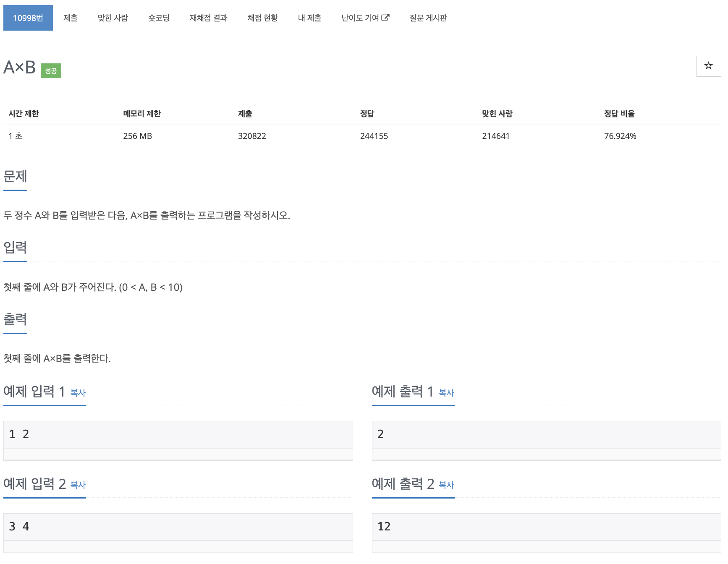728x564 pixels.
Task: Bookmark this problem using the star icon
Action: [709, 66]
